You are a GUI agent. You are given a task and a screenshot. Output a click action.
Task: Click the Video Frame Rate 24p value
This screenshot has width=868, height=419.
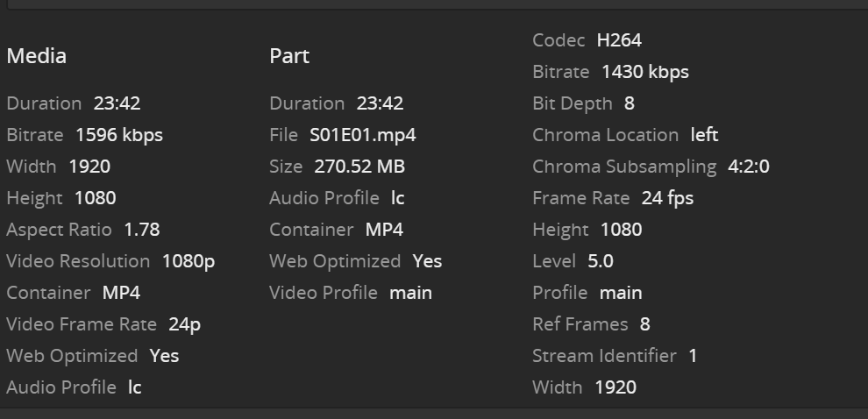click(184, 324)
